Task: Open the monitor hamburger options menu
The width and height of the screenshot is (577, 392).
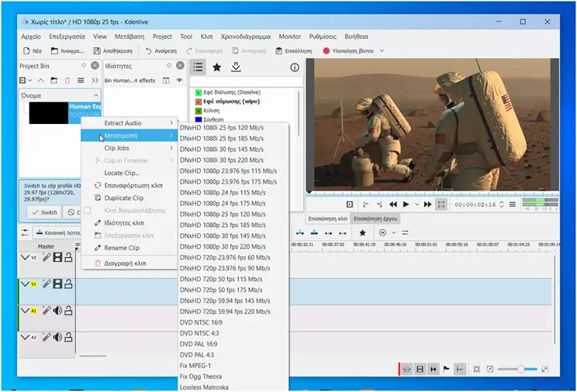Action: (512, 205)
